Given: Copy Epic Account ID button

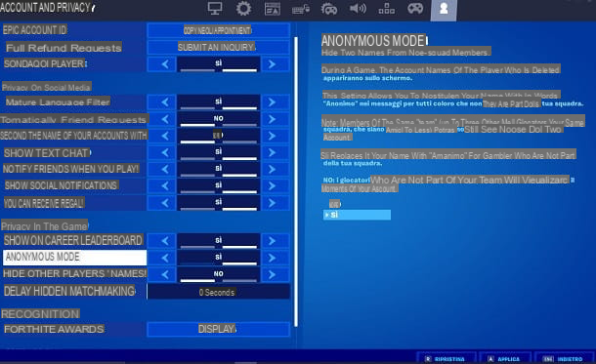Looking at the screenshot, I should [x=219, y=30].
